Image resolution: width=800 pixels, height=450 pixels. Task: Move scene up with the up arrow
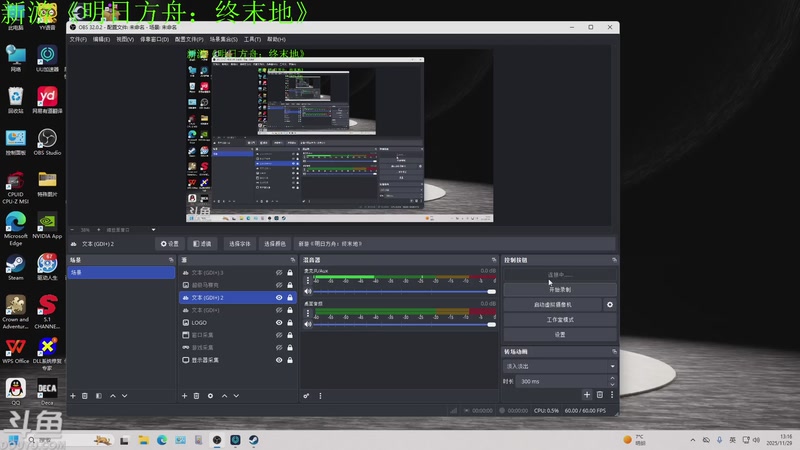pyautogui.click(x=113, y=396)
